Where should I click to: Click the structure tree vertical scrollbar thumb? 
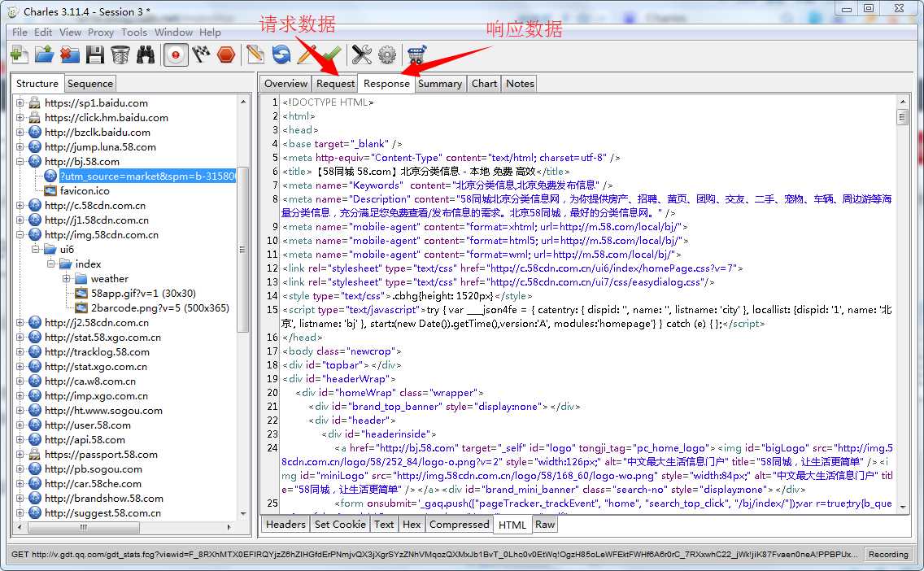(x=242, y=249)
